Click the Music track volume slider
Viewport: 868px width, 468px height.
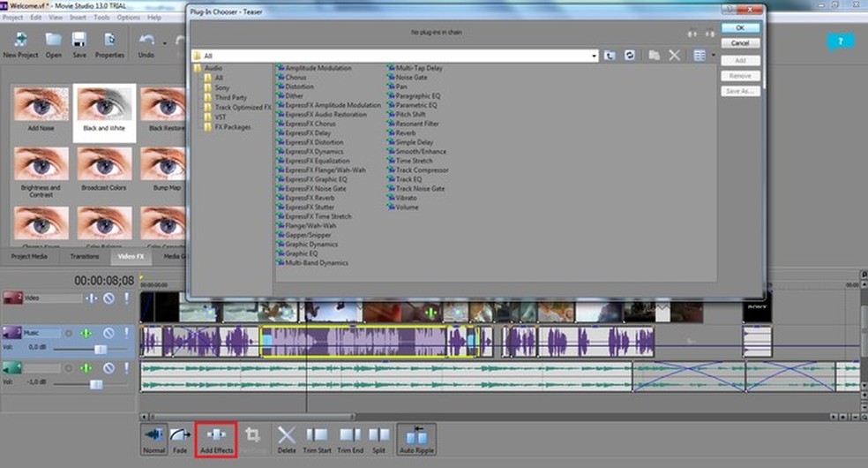tap(101, 349)
